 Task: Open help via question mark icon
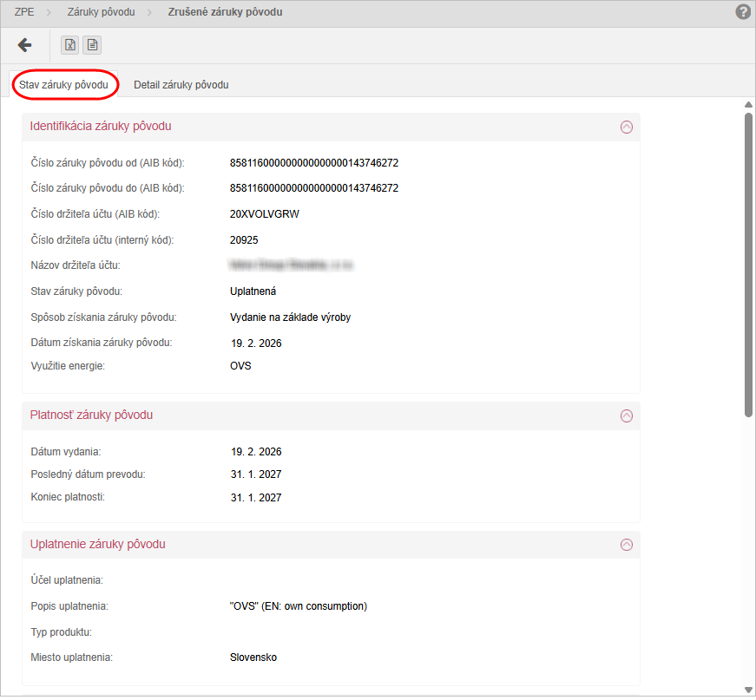click(x=743, y=12)
